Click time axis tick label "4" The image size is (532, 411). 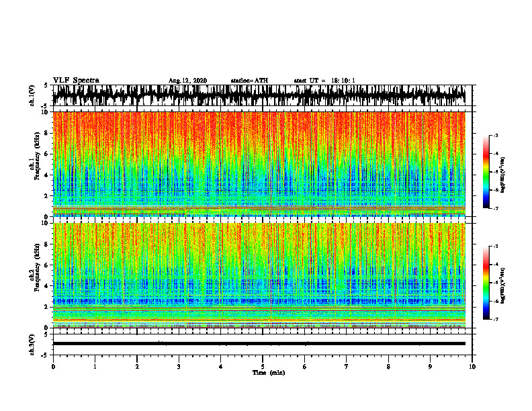click(221, 367)
